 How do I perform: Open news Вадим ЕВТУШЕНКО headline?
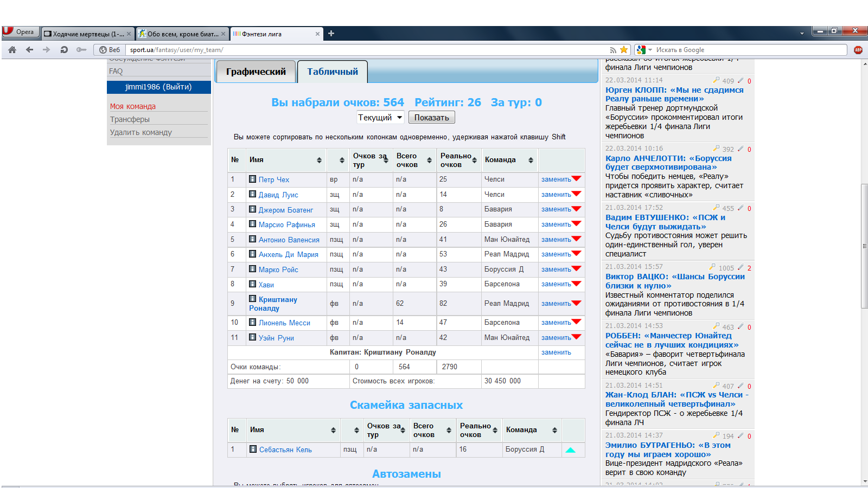point(665,222)
